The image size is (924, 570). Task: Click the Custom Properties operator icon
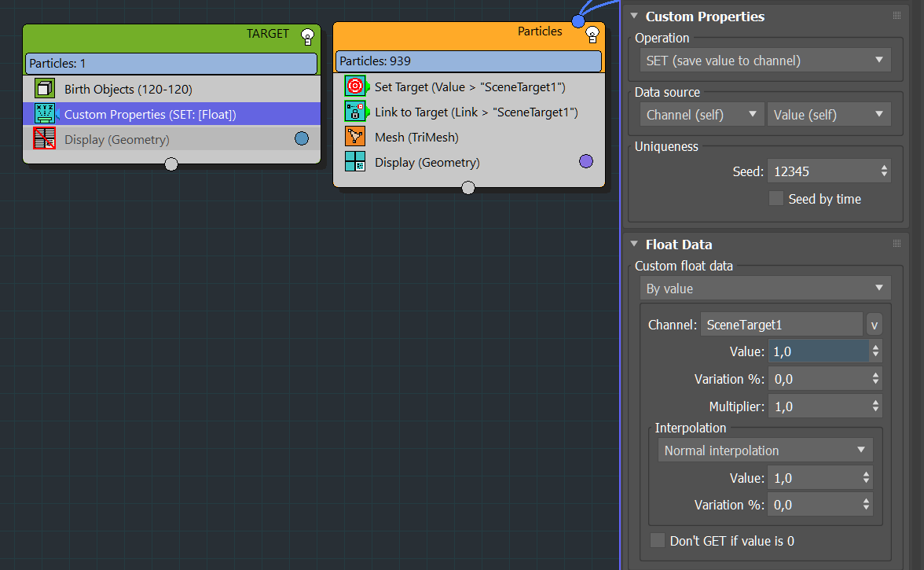click(44, 114)
